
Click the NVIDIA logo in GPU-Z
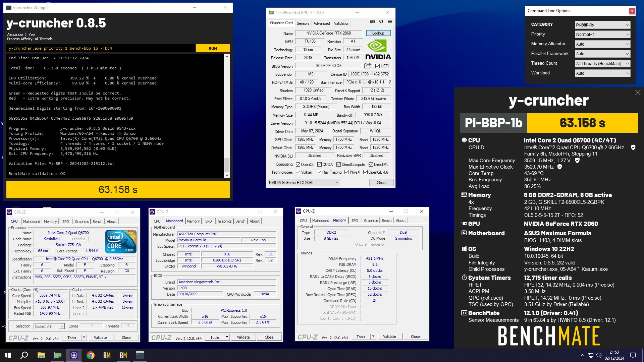(378, 50)
